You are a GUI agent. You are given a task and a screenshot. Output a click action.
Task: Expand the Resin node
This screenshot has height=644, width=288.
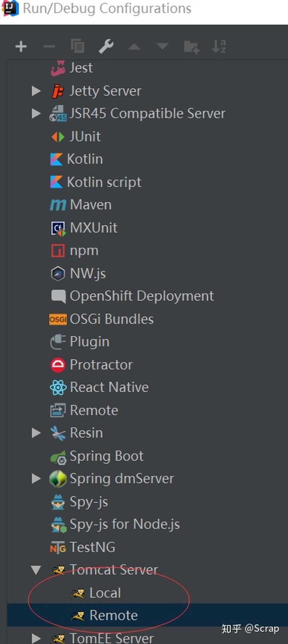pos(36,433)
